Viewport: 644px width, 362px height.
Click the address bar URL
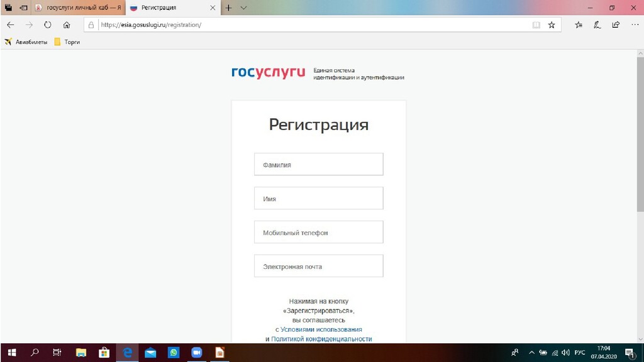click(151, 25)
